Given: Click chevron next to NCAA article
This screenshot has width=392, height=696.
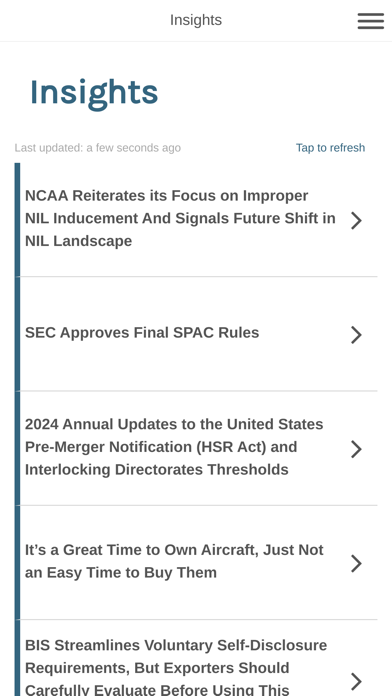Looking at the screenshot, I should tap(356, 220).
